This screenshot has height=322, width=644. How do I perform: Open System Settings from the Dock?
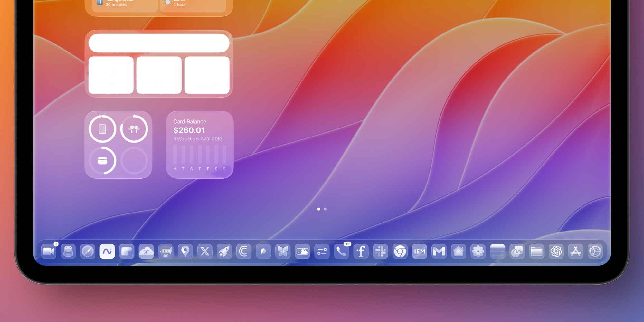(595, 251)
